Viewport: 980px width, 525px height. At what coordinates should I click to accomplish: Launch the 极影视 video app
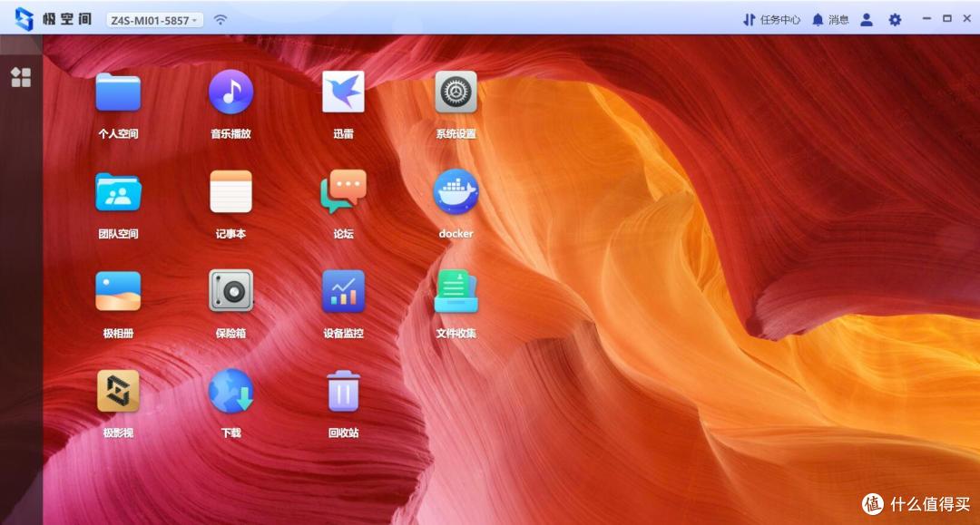[118, 391]
